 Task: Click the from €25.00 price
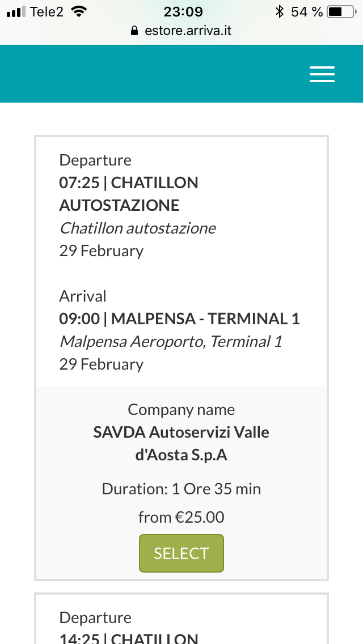click(181, 517)
